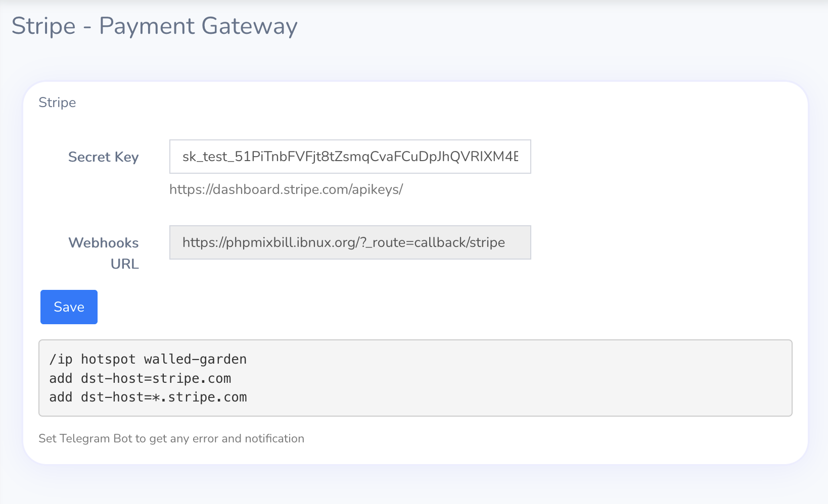The height and width of the screenshot is (504, 828).
Task: Click the small 'Stripe' panel title
Action: point(57,103)
